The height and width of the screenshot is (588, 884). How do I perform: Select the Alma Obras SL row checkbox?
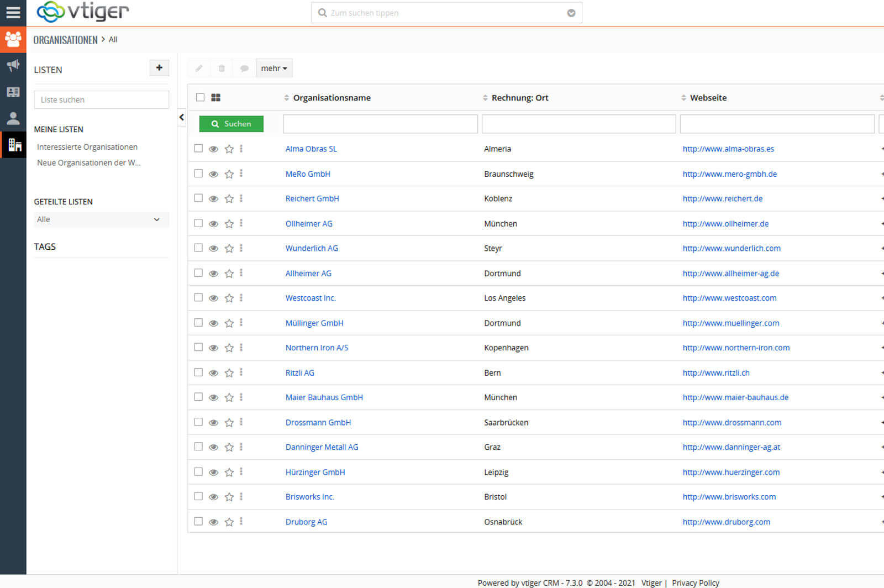[198, 148]
